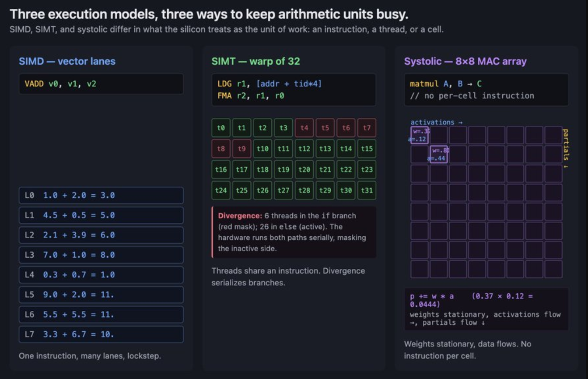The height and width of the screenshot is (379, 588).
Task: Click the LDG r1 instruction line
Action: pos(269,84)
